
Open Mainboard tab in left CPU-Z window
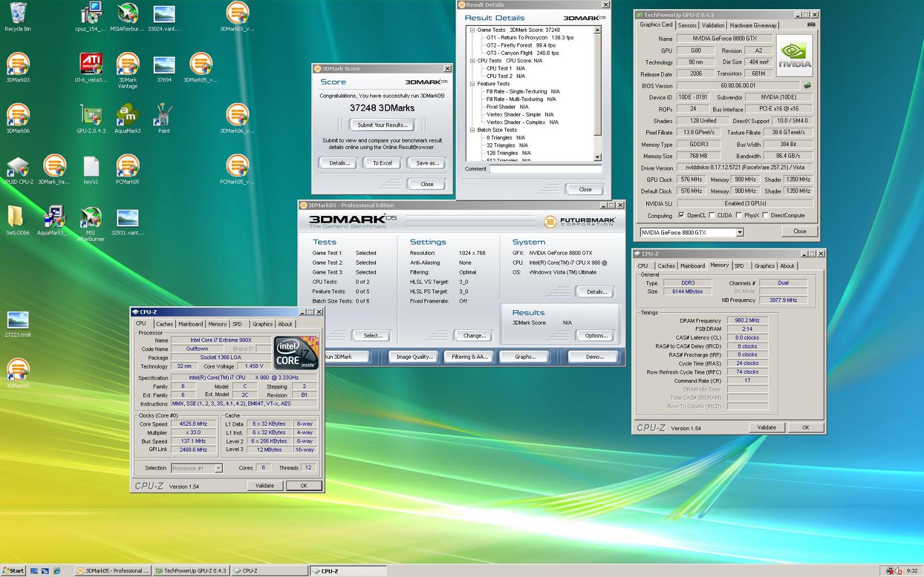pyautogui.click(x=191, y=324)
